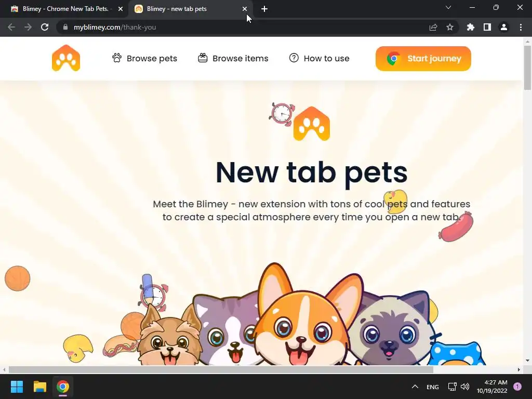Open the Browse items link
This screenshot has width=532, height=399.
tap(233, 58)
